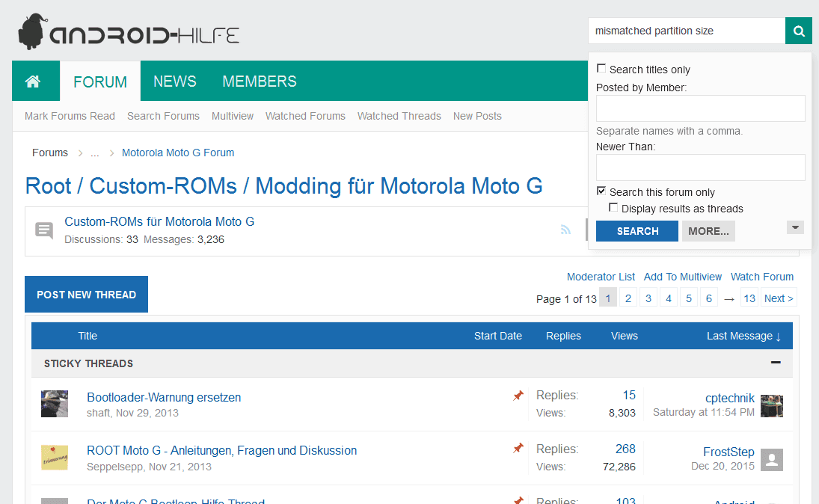The height and width of the screenshot is (504, 819).
Task: Click POST NEW THREAD button
Action: 86,295
